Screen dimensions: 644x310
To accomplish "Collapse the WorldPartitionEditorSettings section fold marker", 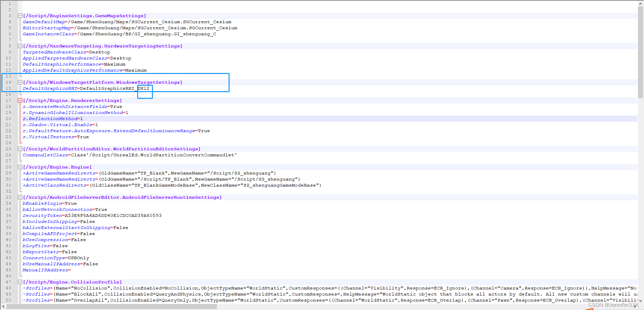I will (x=20, y=149).
